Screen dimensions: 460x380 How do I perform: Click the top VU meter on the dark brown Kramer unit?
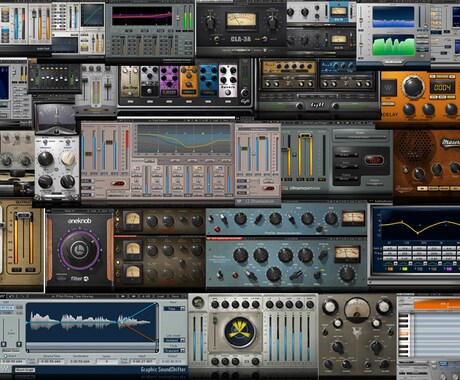(x=132, y=220)
